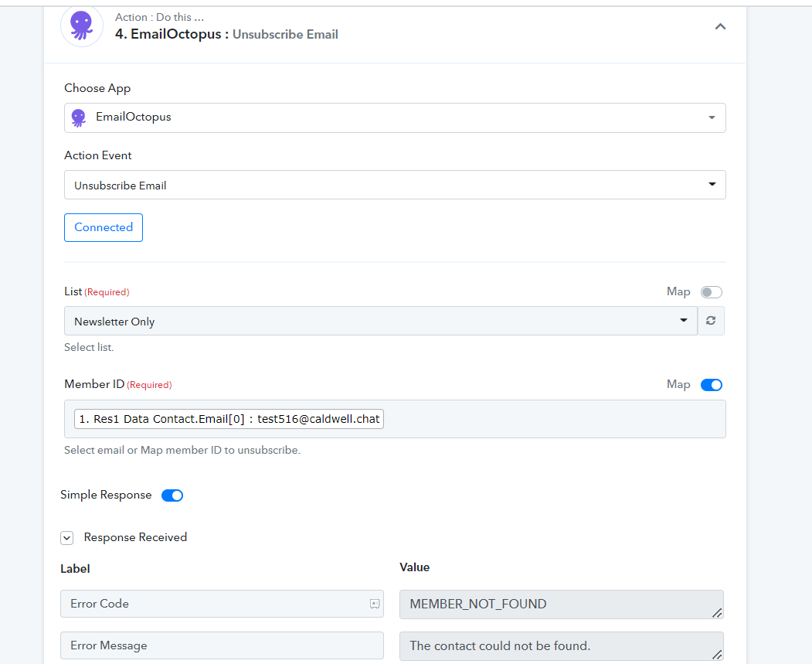Refresh the List options
Image resolution: width=812 pixels, height=664 pixels.
[711, 321]
